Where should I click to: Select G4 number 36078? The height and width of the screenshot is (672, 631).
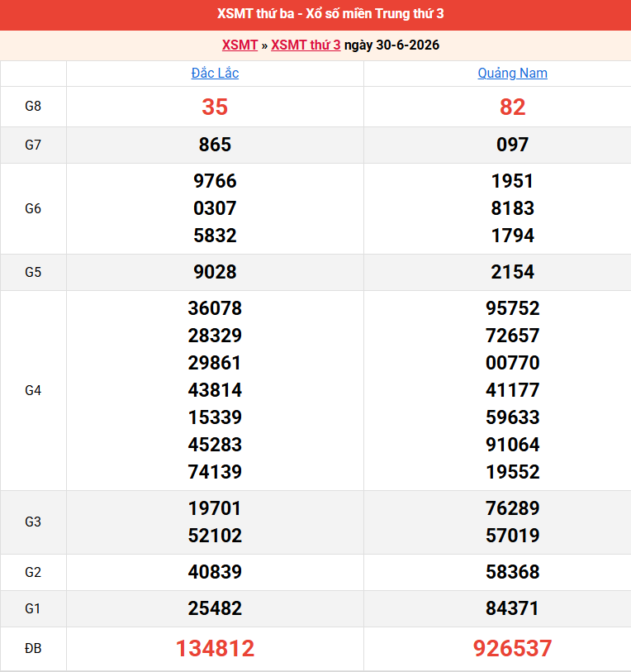pos(215,308)
